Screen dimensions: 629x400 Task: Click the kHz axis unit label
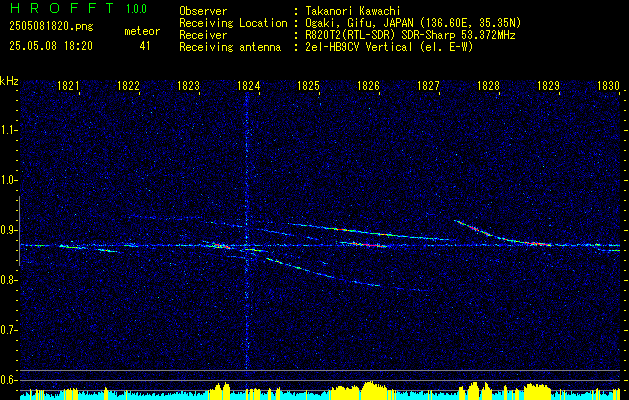coord(9,81)
